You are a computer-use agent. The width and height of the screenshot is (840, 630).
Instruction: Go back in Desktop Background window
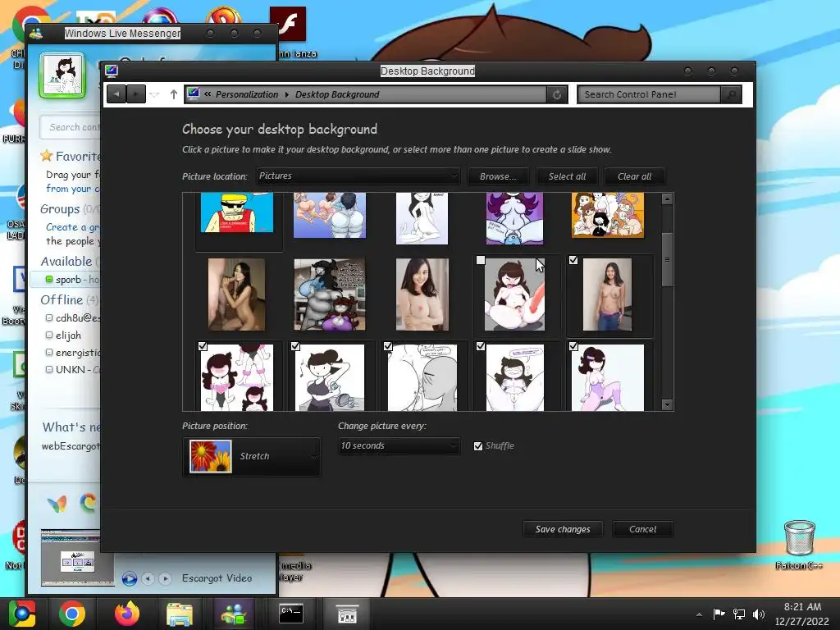116,94
